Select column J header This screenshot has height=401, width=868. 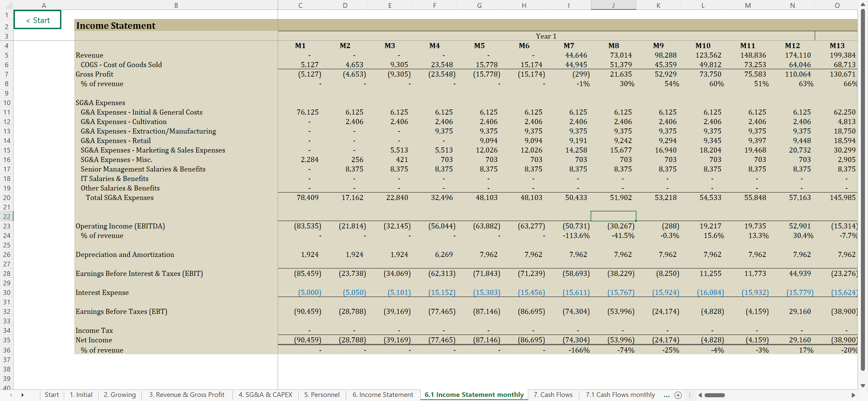coord(613,5)
